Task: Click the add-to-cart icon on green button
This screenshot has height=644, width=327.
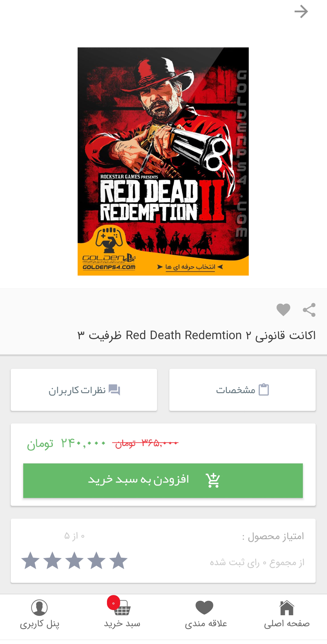Action: click(x=213, y=480)
